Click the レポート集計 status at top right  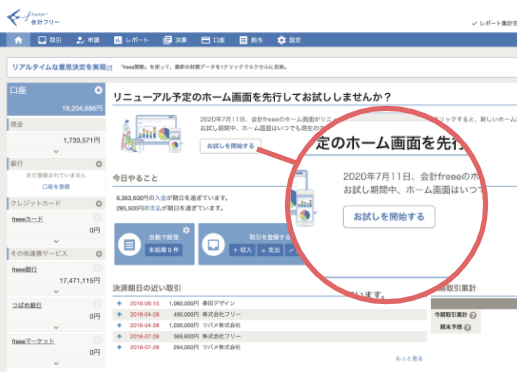pyautogui.click(x=495, y=23)
